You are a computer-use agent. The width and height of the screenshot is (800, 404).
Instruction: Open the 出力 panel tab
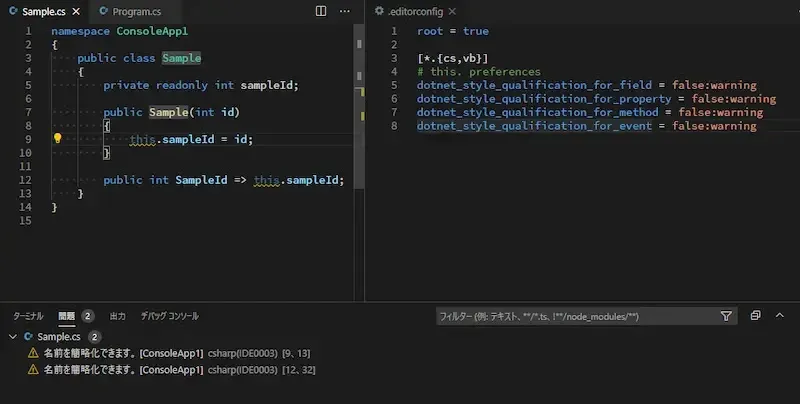pyautogui.click(x=117, y=316)
